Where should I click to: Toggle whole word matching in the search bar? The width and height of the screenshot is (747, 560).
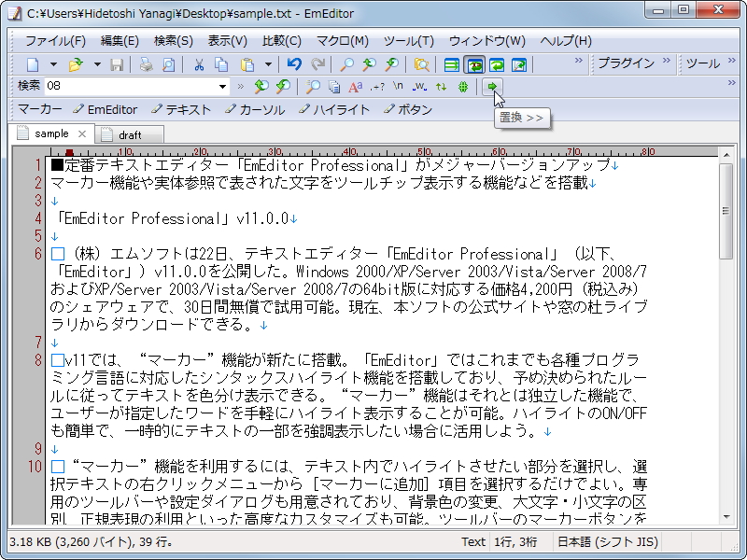(418, 86)
